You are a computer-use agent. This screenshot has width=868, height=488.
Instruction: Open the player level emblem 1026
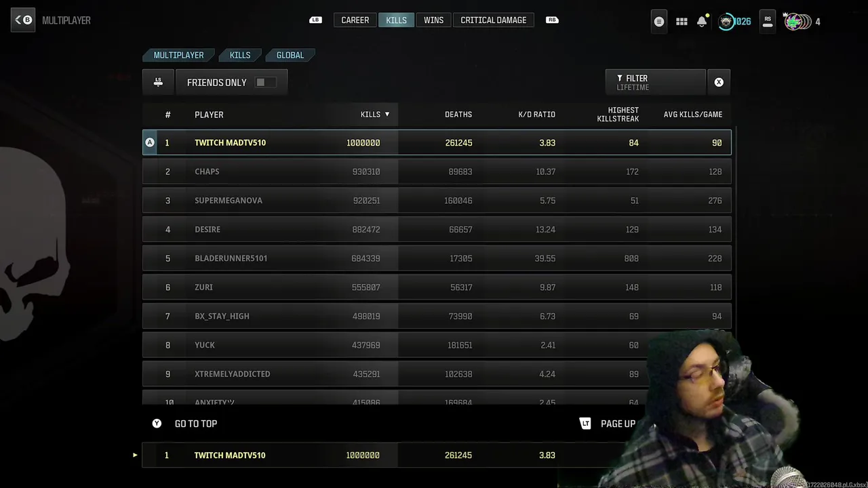coord(734,22)
